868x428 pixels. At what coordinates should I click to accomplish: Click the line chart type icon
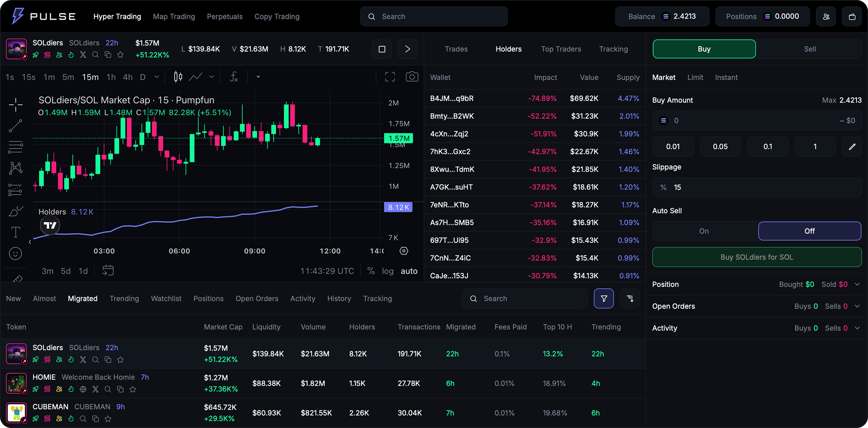pos(196,77)
